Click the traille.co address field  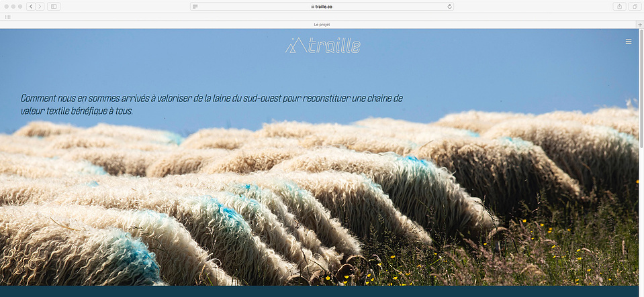pos(322,7)
